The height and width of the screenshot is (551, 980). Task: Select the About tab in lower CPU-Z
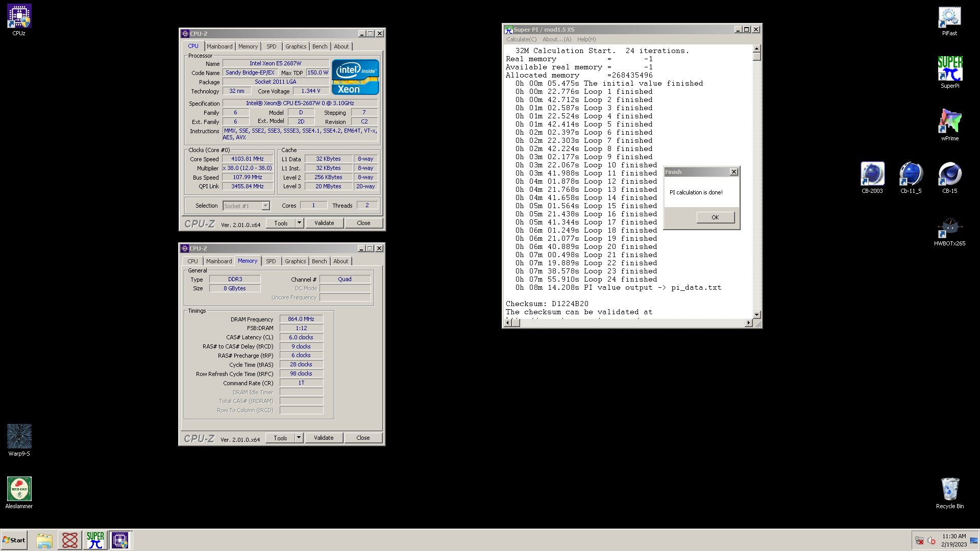341,261
